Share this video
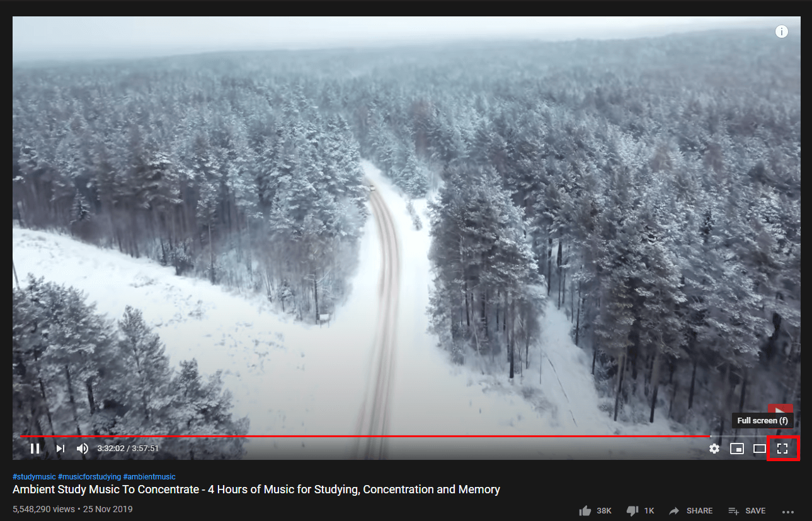 point(691,510)
